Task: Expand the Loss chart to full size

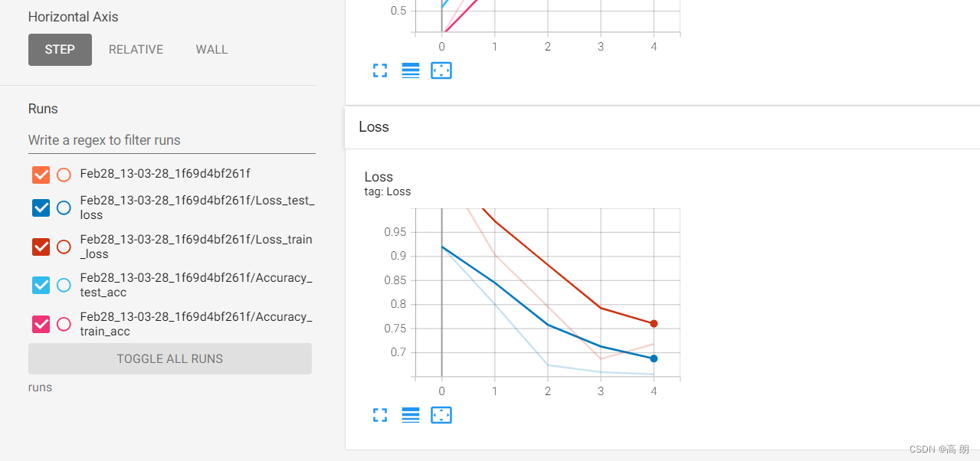Action: [x=379, y=415]
